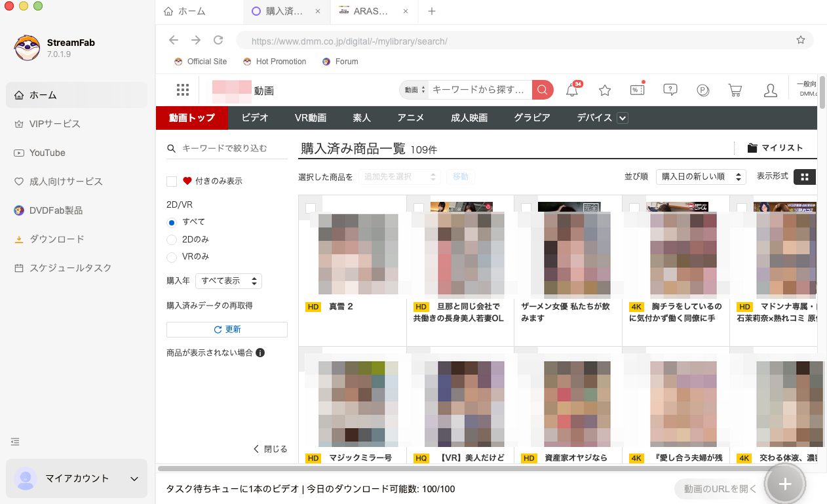827x504 pixels.
Task: Select the 動画トップ nav tab
Action: [191, 118]
